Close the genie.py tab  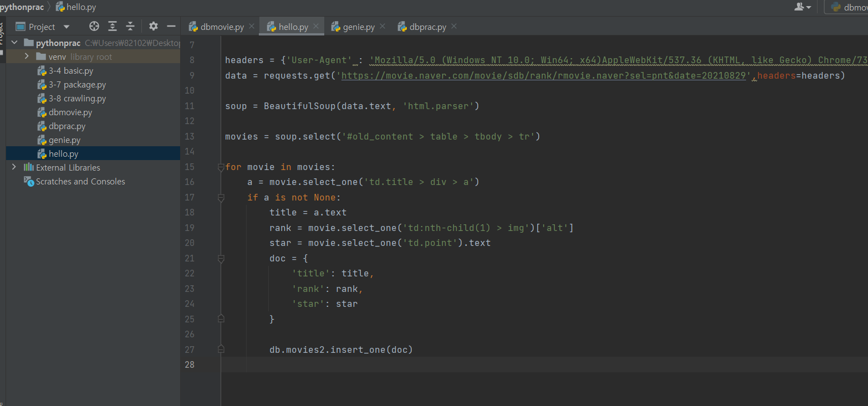coord(382,26)
